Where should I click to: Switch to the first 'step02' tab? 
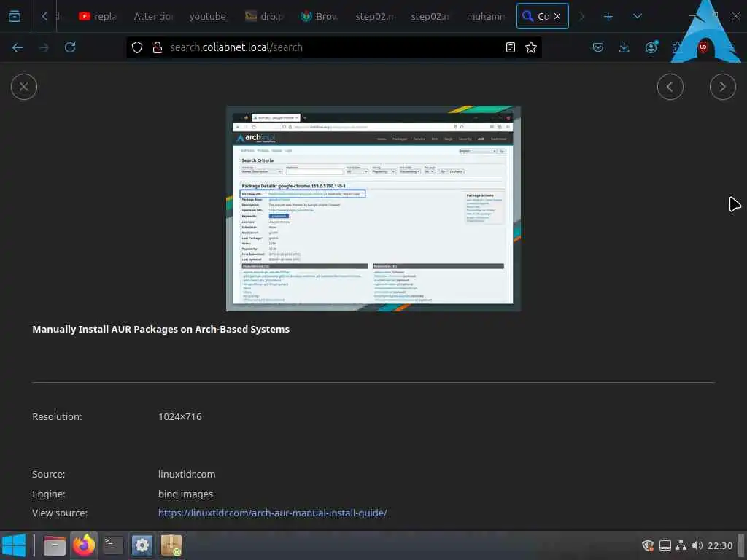tap(375, 17)
